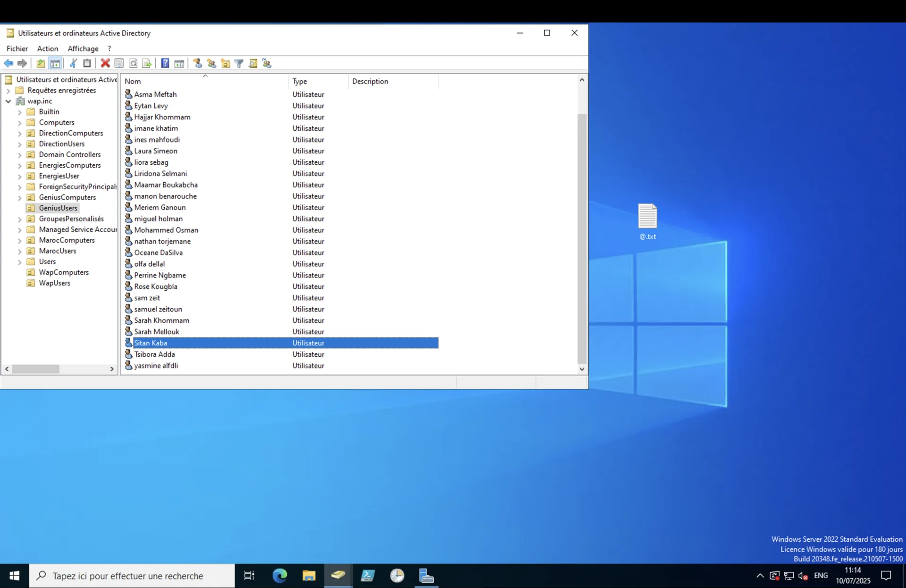906x588 pixels.
Task: Select user yasmine alfdli
Action: tap(156, 366)
